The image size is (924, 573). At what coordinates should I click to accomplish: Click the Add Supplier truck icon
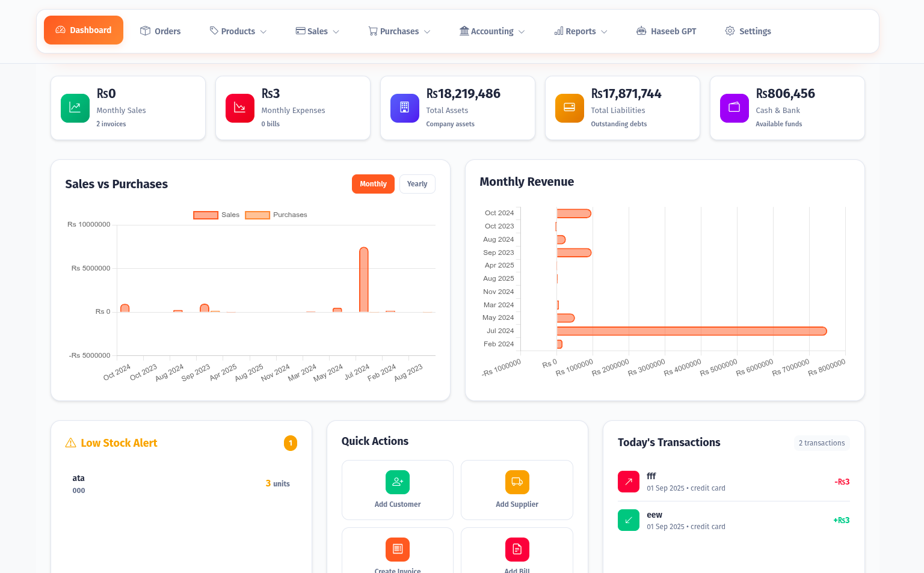point(517,482)
